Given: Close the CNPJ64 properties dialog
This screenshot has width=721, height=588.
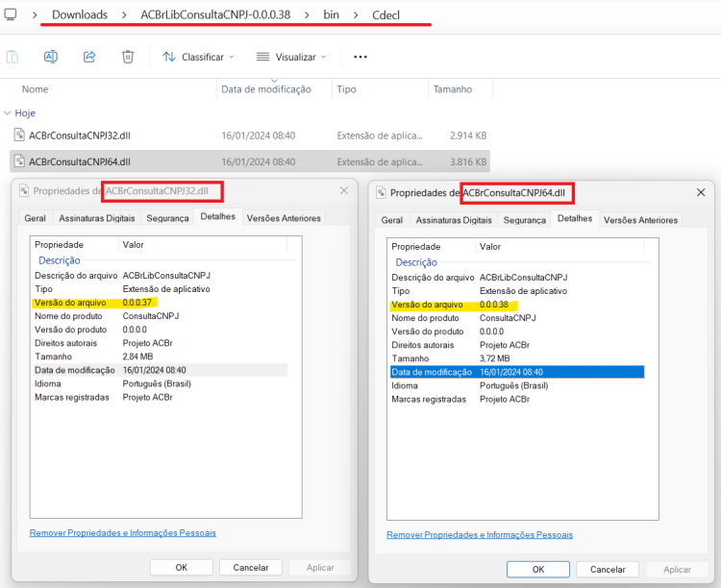Looking at the screenshot, I should (x=701, y=192).
